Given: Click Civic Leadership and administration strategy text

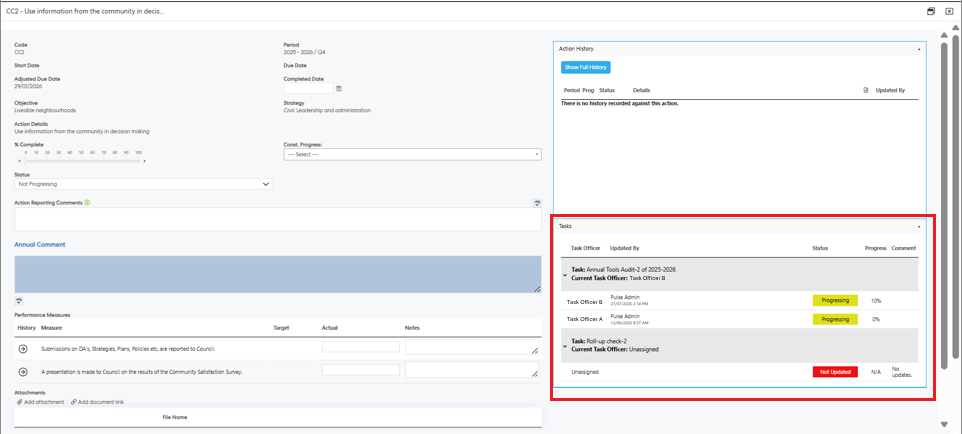Looking at the screenshot, I should pyautogui.click(x=327, y=110).
